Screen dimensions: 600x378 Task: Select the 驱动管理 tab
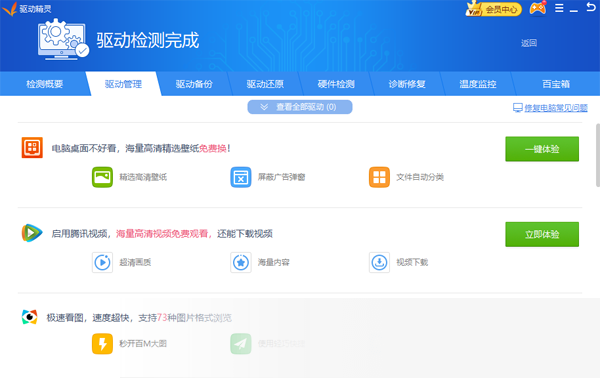point(123,84)
